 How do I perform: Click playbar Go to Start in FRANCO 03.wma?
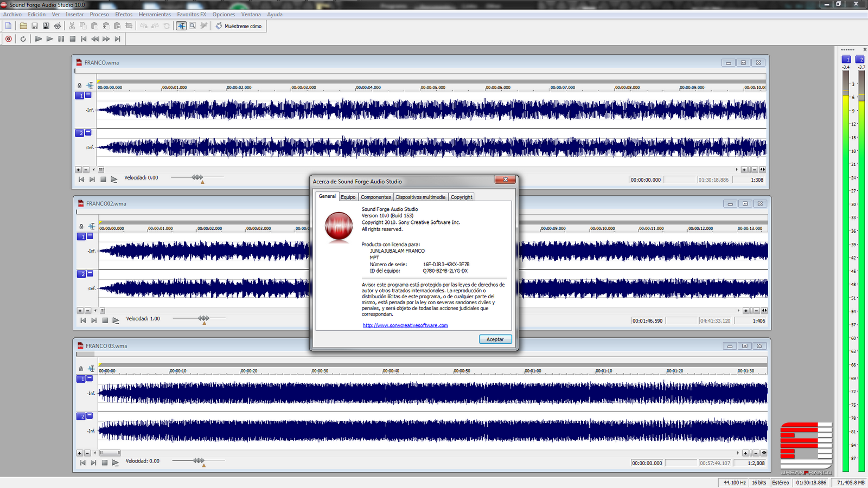(82, 463)
